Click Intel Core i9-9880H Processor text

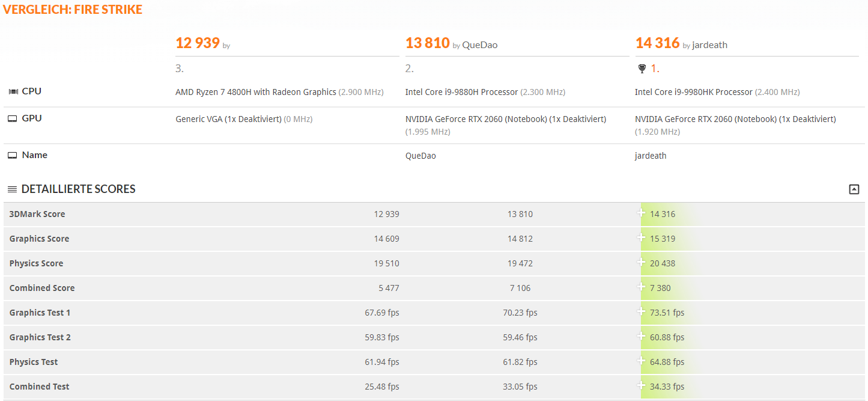(x=461, y=92)
